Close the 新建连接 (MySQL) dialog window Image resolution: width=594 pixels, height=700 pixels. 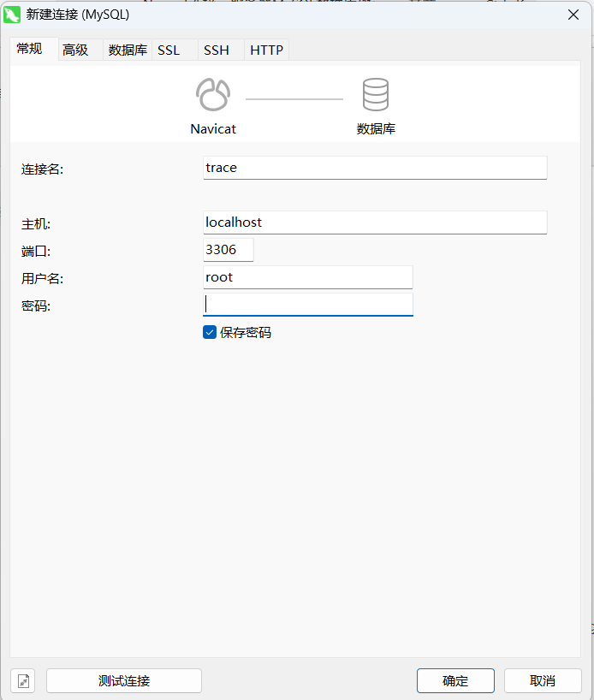coord(573,15)
